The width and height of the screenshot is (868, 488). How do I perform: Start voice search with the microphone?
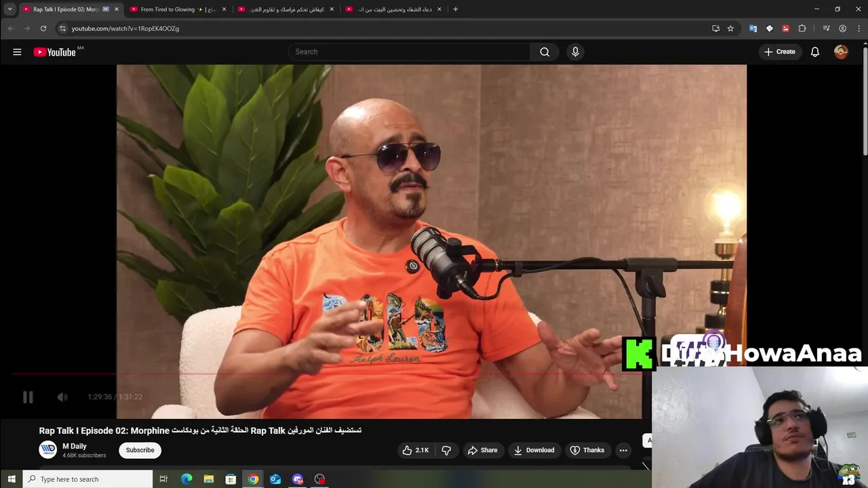pos(576,52)
